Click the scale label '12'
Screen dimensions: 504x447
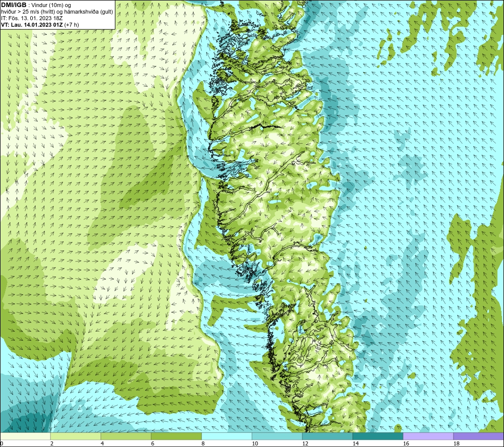coord(305,444)
